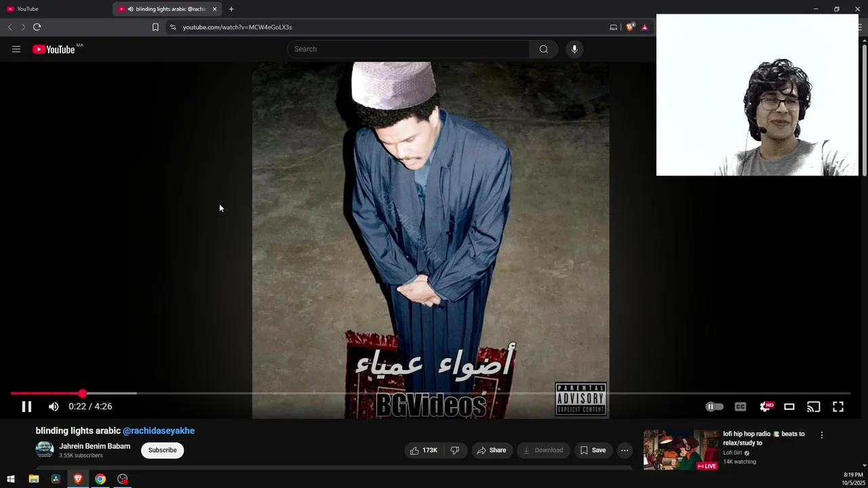Save video to a playlist

[x=593, y=450]
